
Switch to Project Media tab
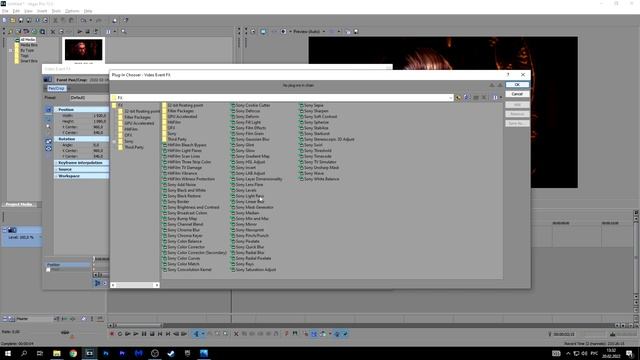pyautogui.click(x=19, y=204)
